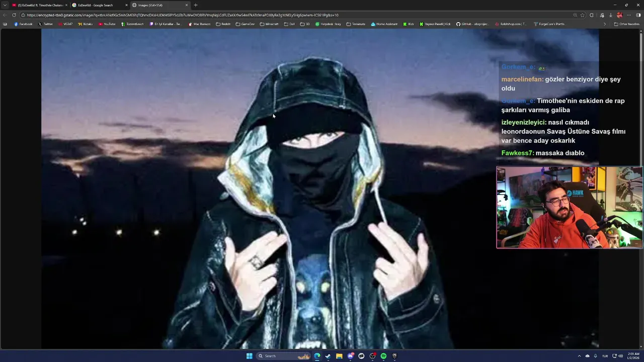Open the clock showing 2:09 AM
This screenshot has height=362, width=644.
click(632, 356)
